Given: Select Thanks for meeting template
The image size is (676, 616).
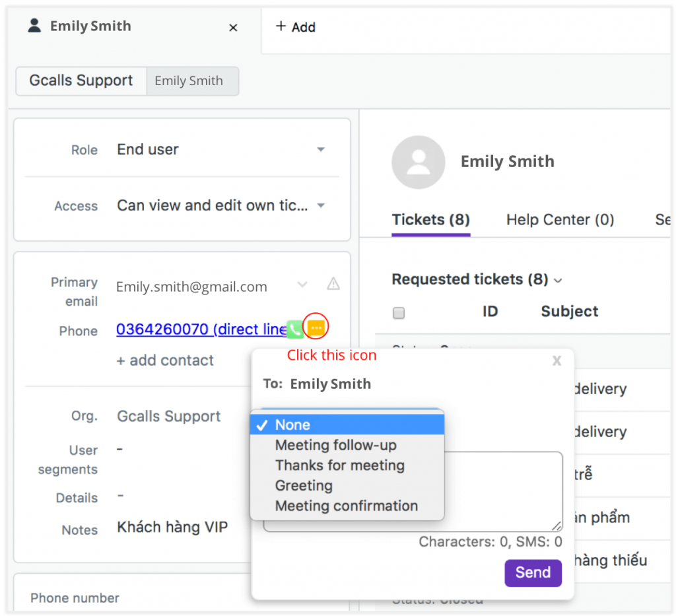Looking at the screenshot, I should tap(347, 465).
